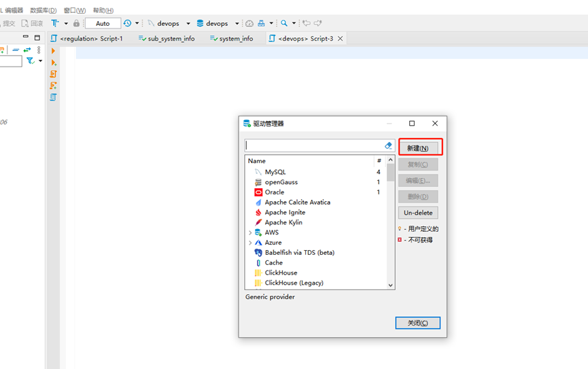Open the navigator three-dot view menu

(x=39, y=50)
